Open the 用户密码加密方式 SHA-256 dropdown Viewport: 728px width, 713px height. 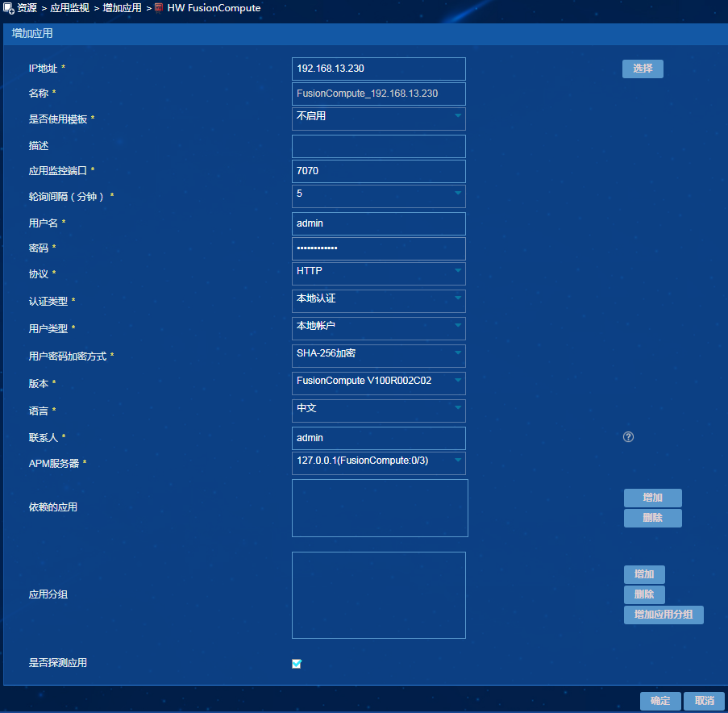pyautogui.click(x=378, y=356)
